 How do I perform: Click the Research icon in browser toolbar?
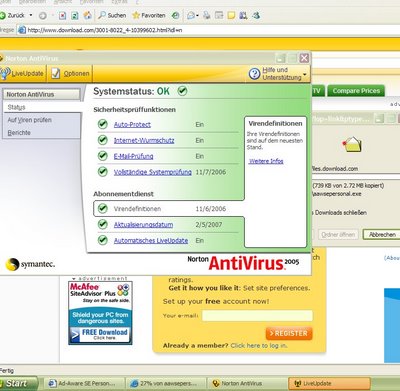(243, 15)
